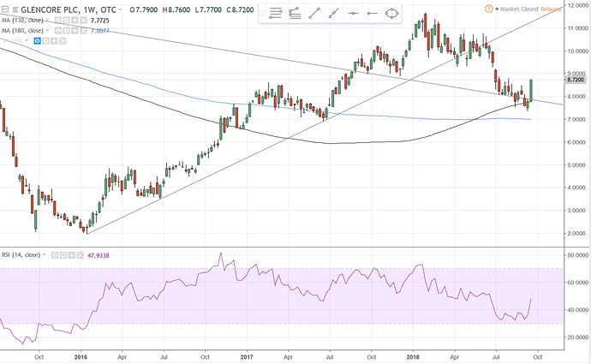Remove the MA (130, close) indicator
Viewport: 591px width, 364px height.
[x=83, y=18]
